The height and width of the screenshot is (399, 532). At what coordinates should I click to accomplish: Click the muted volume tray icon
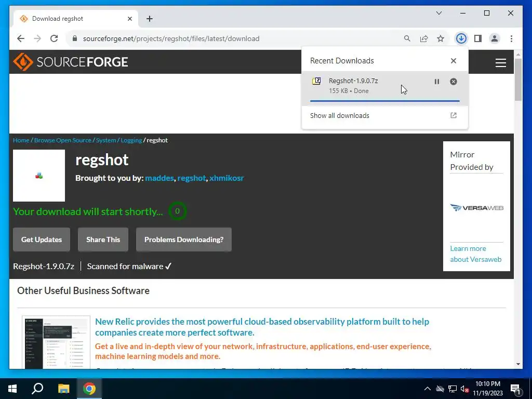click(465, 389)
